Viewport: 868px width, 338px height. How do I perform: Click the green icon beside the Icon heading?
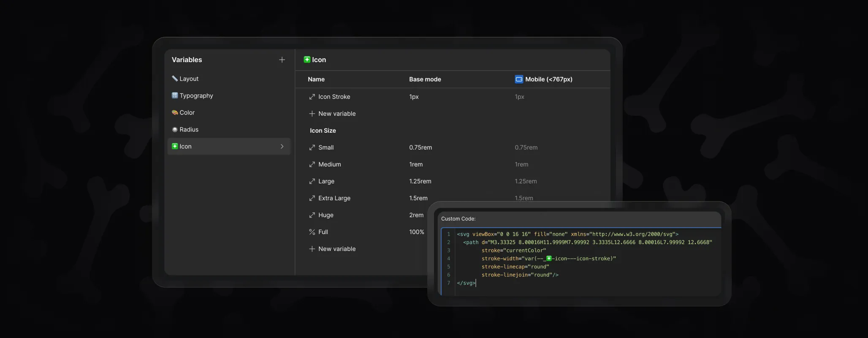coord(307,60)
